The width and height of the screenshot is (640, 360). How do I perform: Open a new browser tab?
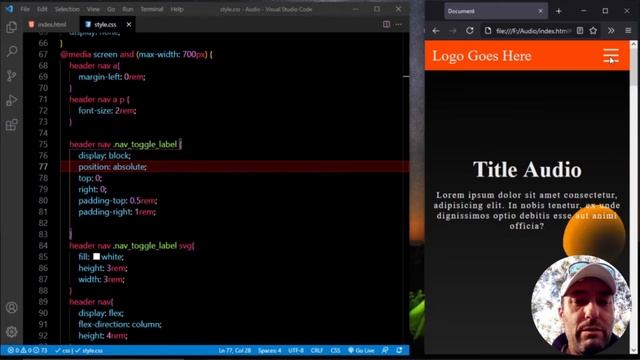coord(558,11)
